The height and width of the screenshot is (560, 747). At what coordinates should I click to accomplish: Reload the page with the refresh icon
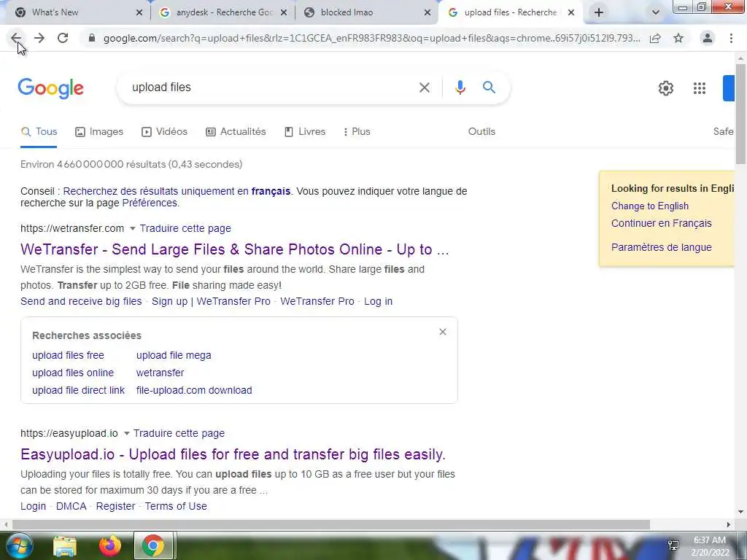(x=63, y=38)
